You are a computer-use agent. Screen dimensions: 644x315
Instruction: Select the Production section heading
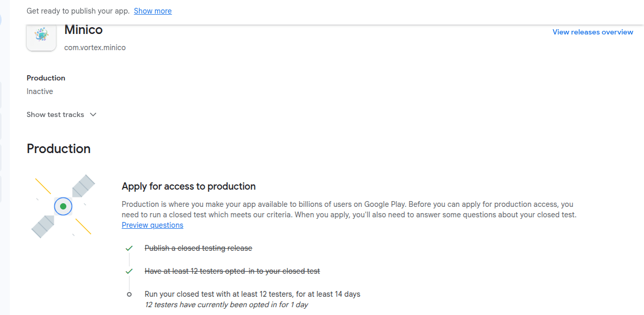coord(58,148)
